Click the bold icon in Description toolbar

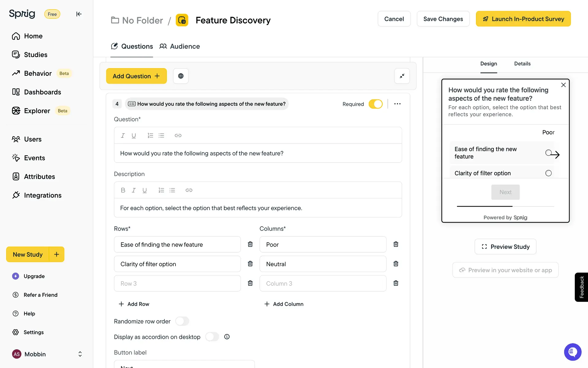click(123, 190)
